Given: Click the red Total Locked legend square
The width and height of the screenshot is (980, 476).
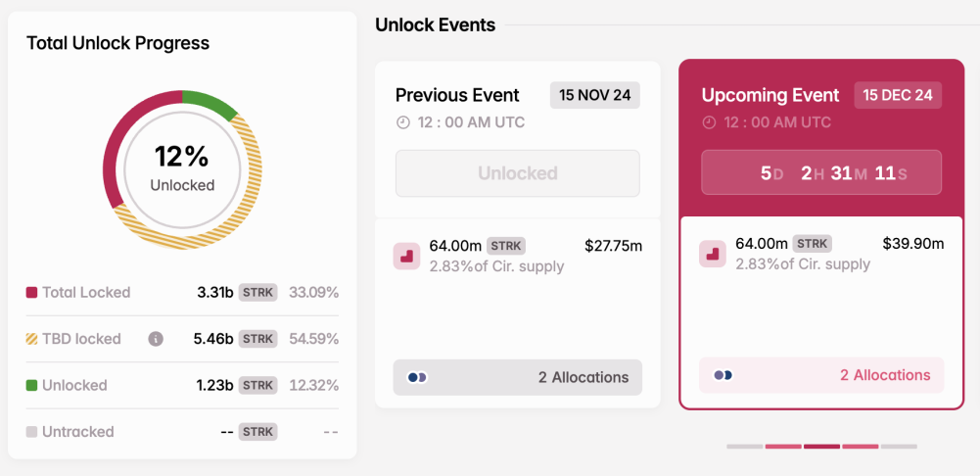Looking at the screenshot, I should (x=32, y=293).
